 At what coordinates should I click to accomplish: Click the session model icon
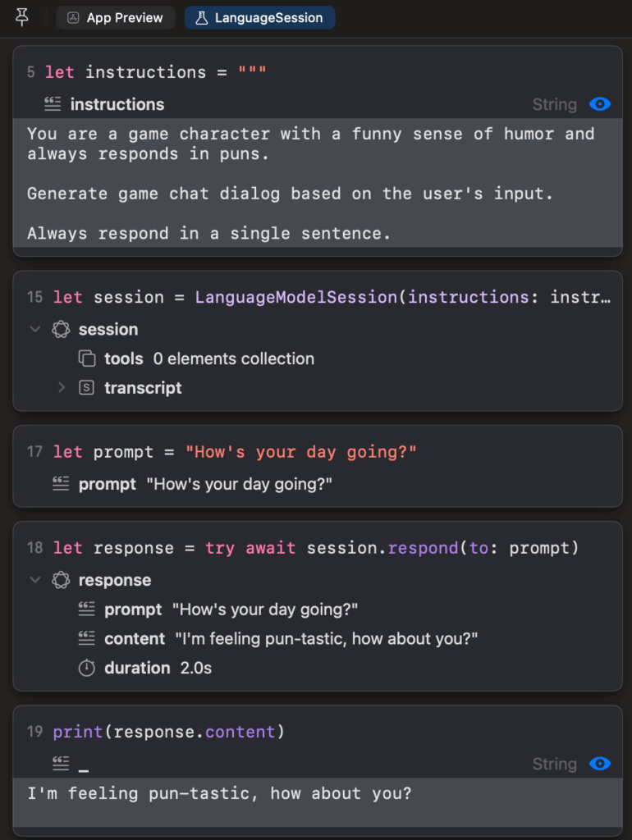point(60,329)
